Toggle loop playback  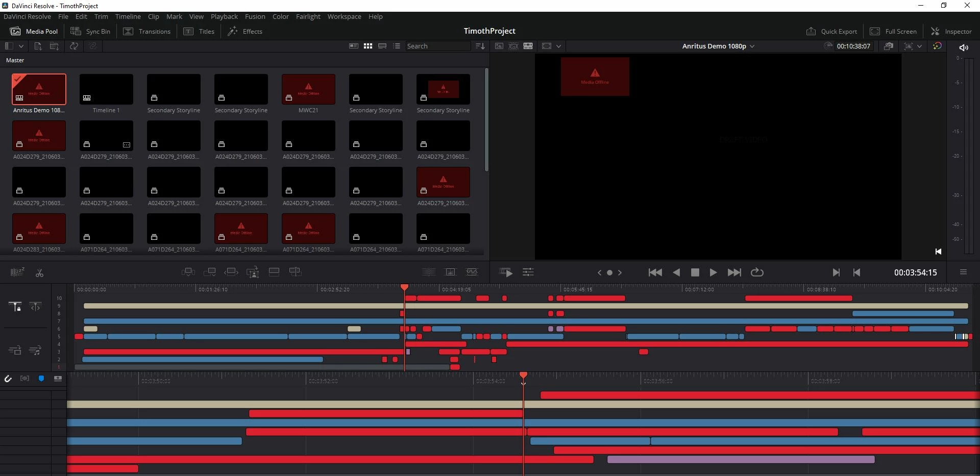(757, 272)
